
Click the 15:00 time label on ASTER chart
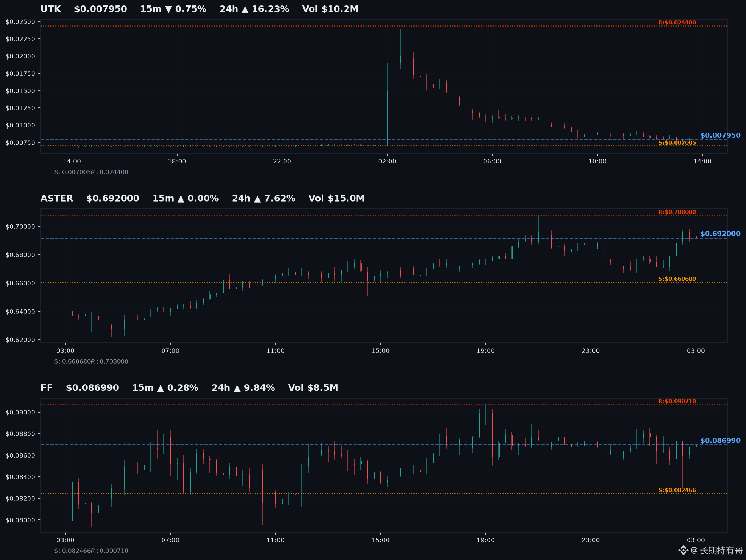click(380, 351)
